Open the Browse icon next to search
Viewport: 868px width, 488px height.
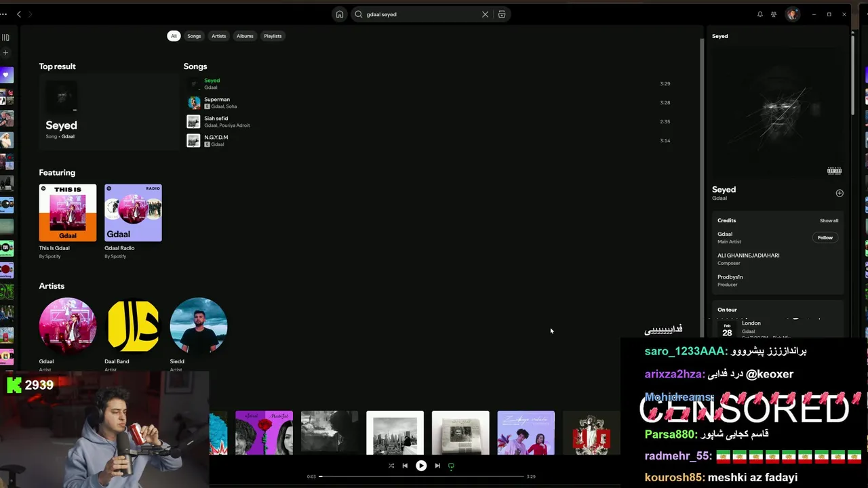(502, 14)
